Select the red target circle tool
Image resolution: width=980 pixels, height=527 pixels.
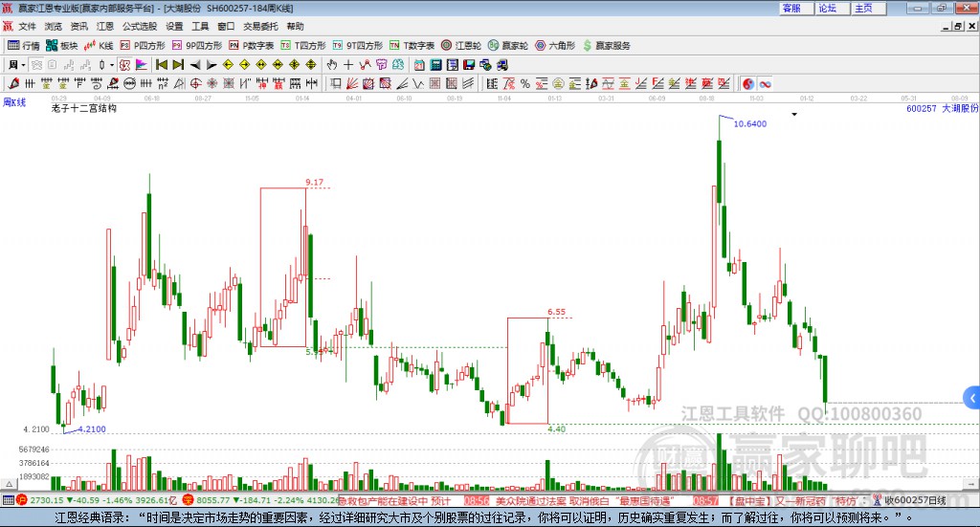tap(195, 83)
